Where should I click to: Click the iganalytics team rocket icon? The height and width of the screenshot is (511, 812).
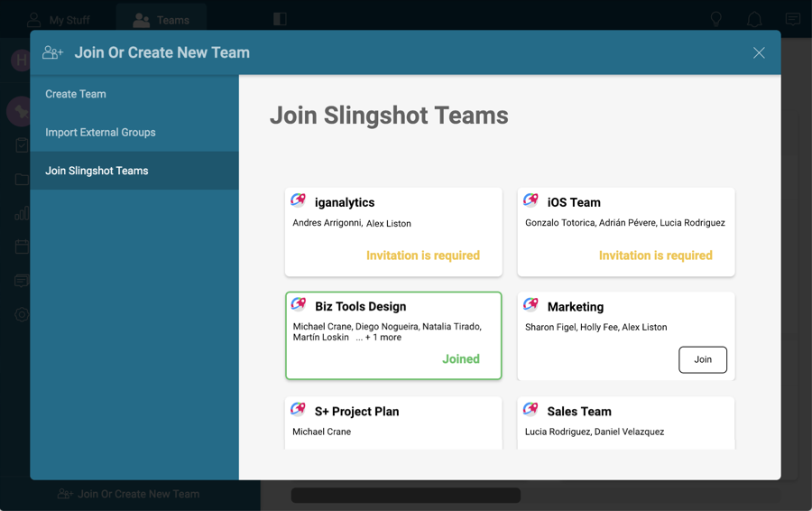click(299, 200)
